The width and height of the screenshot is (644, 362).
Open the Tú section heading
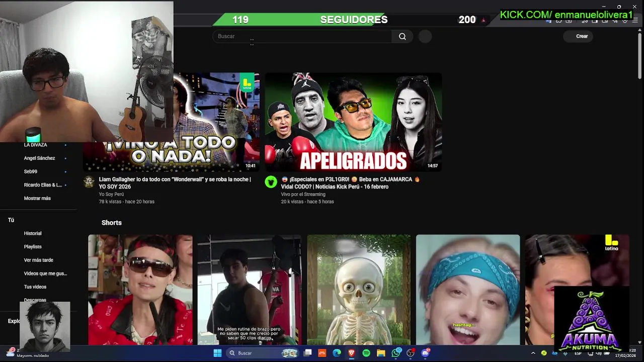pos(11,220)
